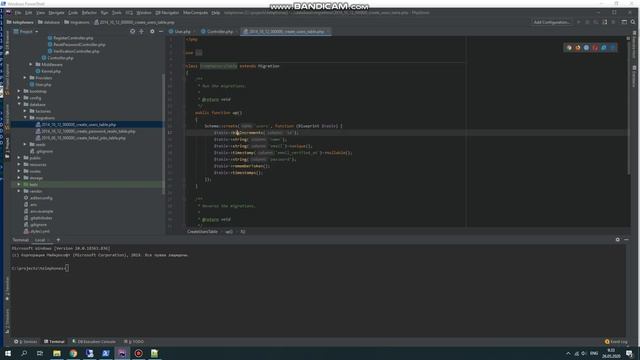Viewport: 640px width, 360px height.
Task: Open TODO tool window button
Action: (x=134, y=342)
